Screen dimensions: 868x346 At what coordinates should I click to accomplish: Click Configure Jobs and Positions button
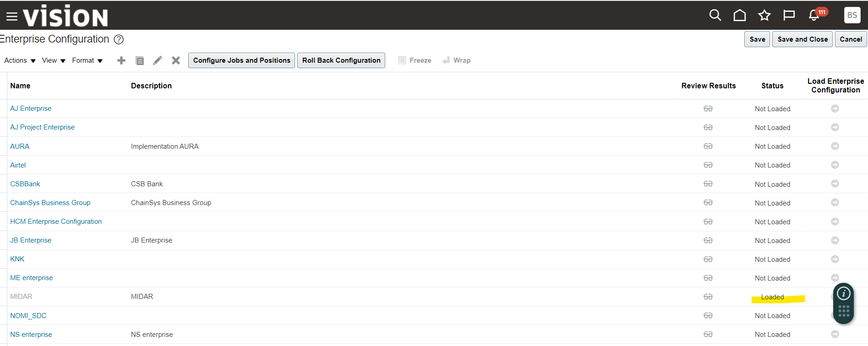[241, 60]
